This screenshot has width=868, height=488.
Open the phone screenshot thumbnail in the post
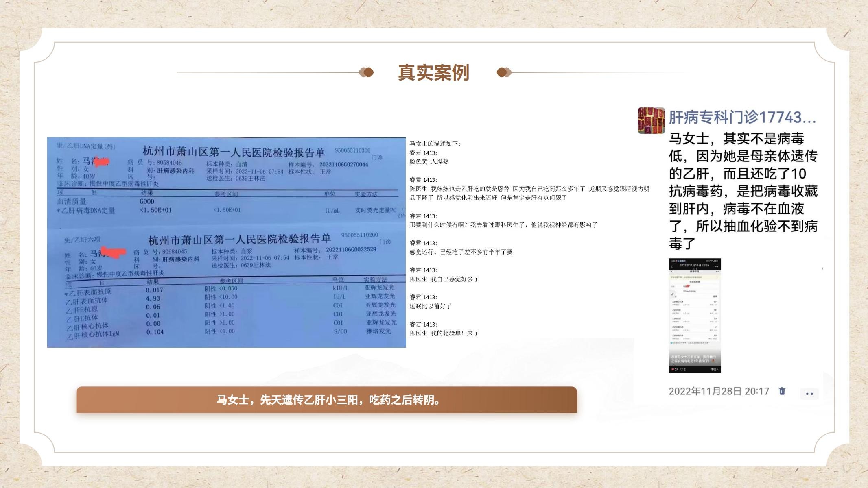pyautogui.click(x=695, y=316)
